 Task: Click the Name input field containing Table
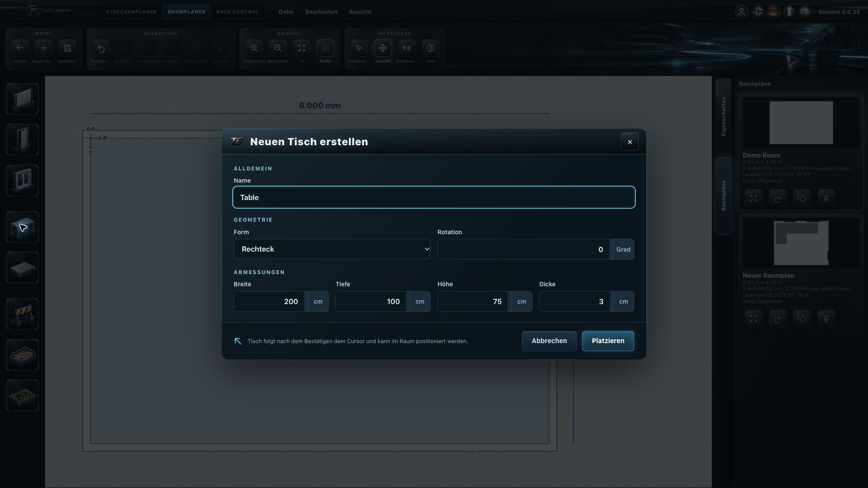[434, 197]
